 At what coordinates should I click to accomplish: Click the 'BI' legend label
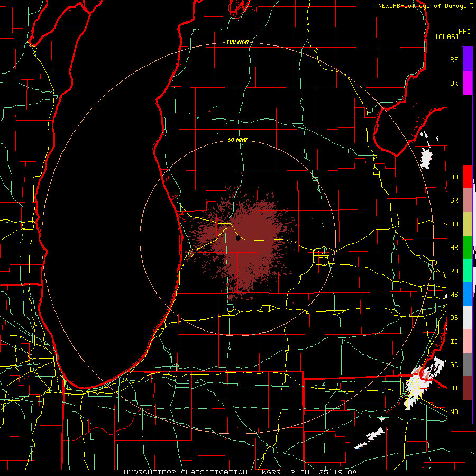[x=454, y=388]
